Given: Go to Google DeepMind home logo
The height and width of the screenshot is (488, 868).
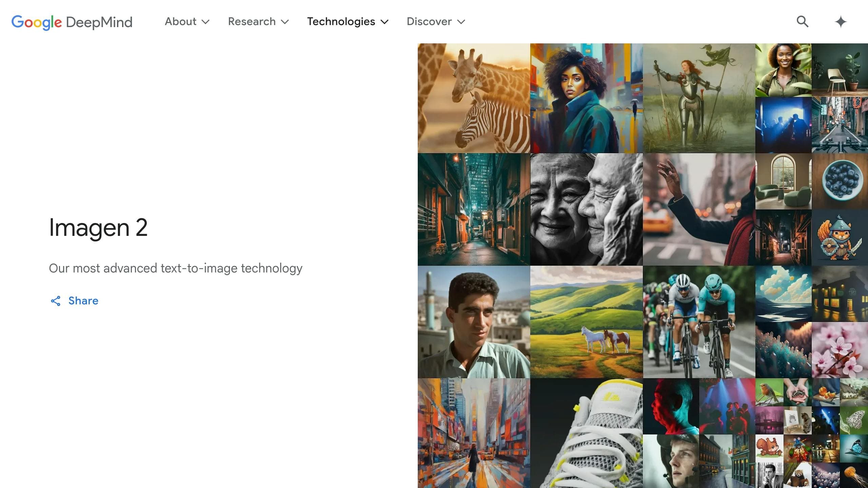Looking at the screenshot, I should 72,22.
